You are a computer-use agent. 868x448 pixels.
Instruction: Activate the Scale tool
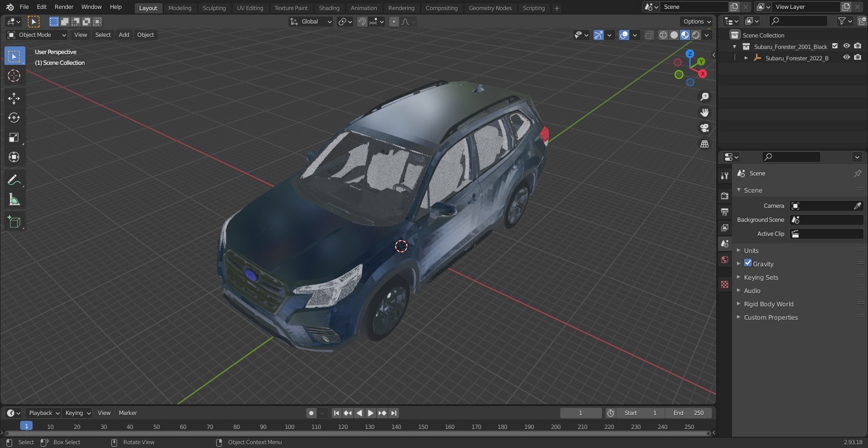[14, 137]
